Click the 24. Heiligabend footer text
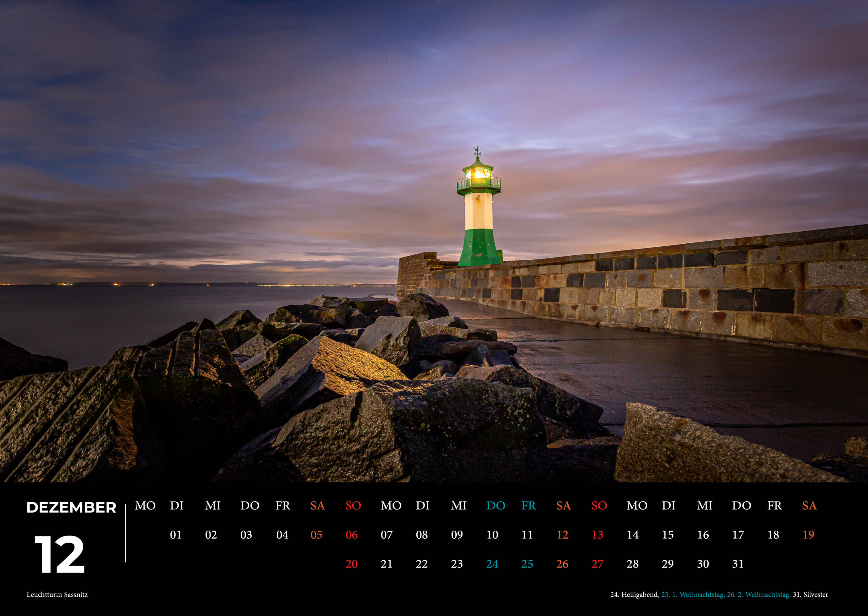 pos(634,594)
